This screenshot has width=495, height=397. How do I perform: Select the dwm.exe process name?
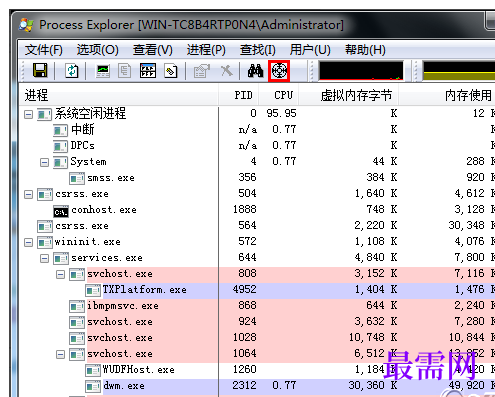pyautogui.click(x=124, y=386)
